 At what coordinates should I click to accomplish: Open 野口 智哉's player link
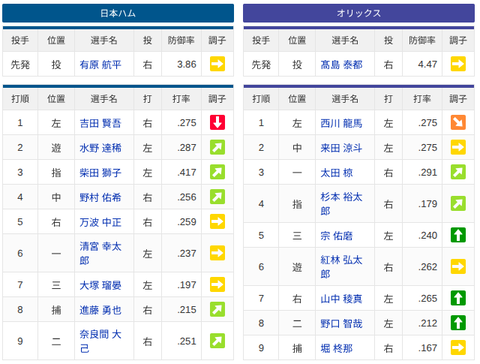tap(341, 323)
